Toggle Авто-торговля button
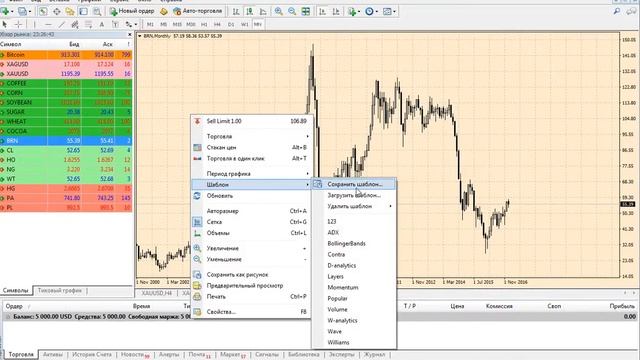640x360 pixels. pyautogui.click(x=198, y=11)
